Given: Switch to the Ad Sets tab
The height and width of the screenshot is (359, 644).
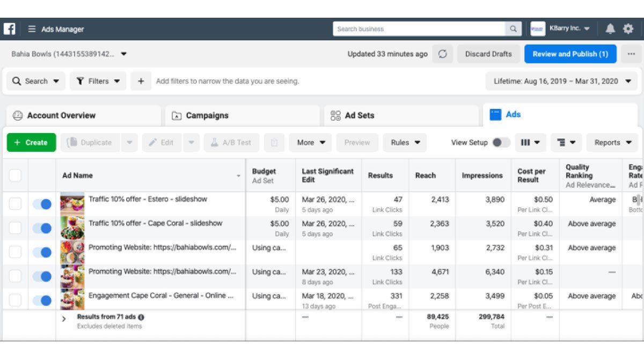Looking at the screenshot, I should click(x=359, y=115).
